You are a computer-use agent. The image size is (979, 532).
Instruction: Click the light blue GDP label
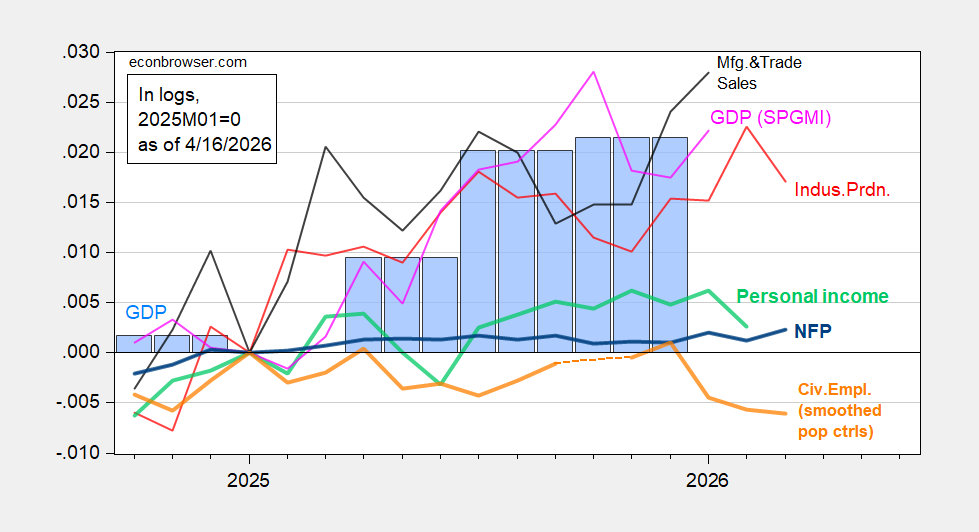tap(146, 313)
